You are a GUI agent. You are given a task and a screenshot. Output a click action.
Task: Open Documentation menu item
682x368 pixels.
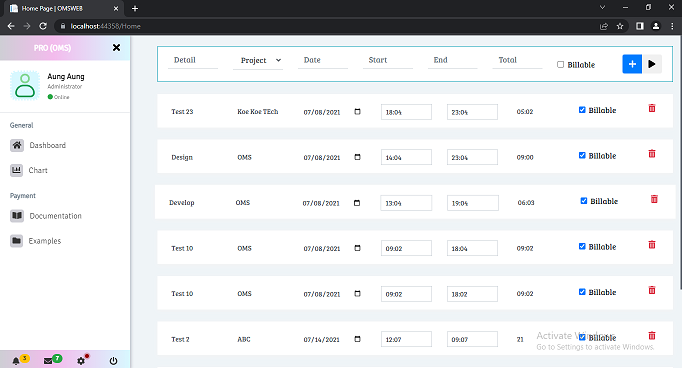pos(55,216)
